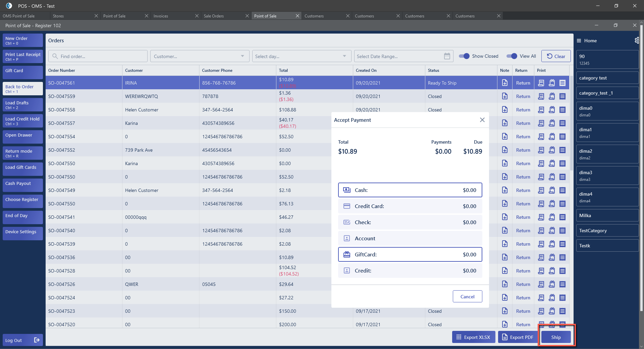The image size is (644, 349).
Task: Click the list print icon for order SO-0047557
Action: tap(562, 123)
